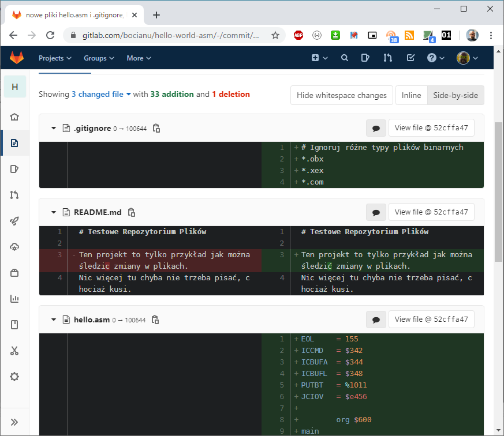Open Analytics chart icon in sidebar

tap(14, 299)
